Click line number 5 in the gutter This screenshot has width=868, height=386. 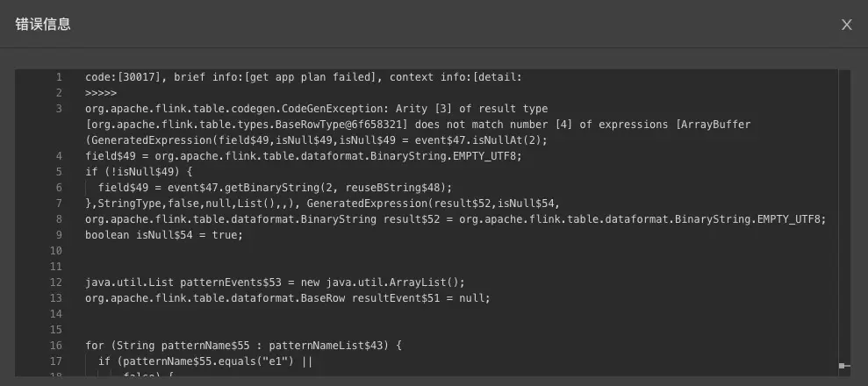tap(58, 172)
